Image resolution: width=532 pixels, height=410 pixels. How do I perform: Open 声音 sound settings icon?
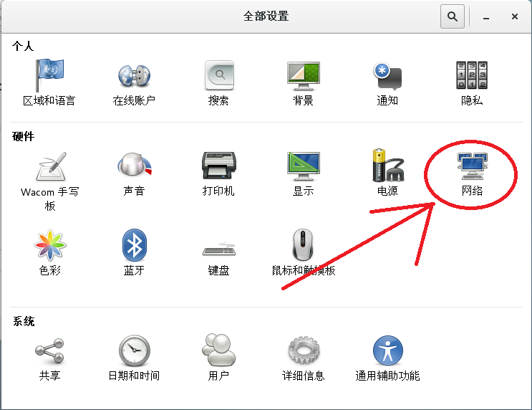point(134,165)
